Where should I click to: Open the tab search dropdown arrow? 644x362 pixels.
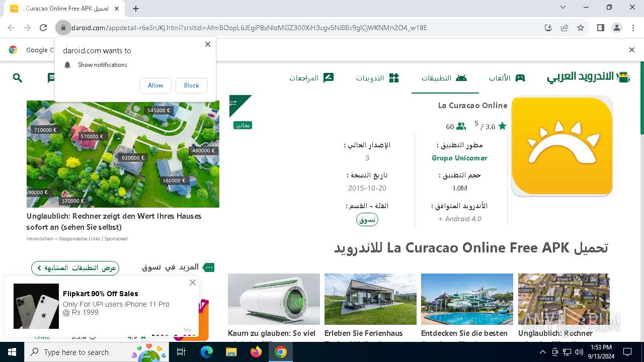(x=563, y=8)
